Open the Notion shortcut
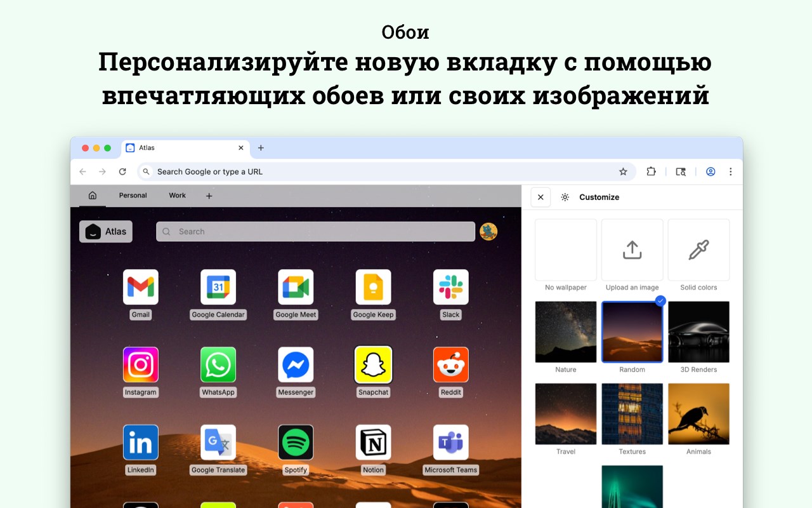The width and height of the screenshot is (812, 508). [x=374, y=442]
